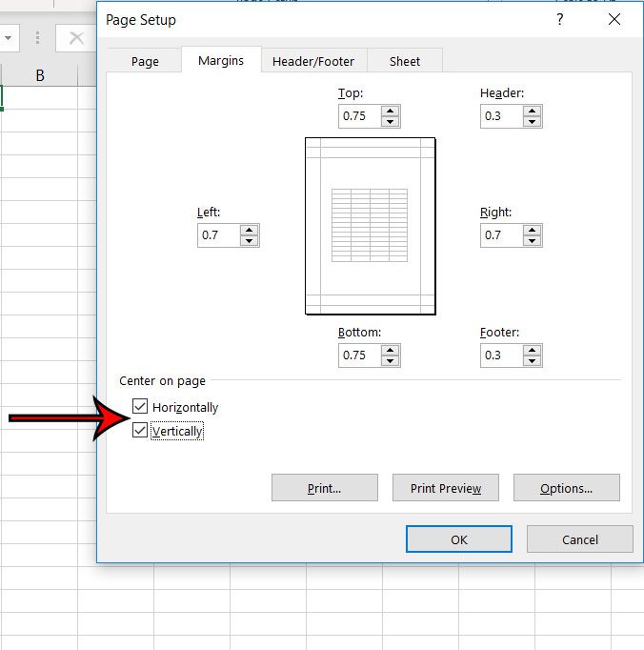Switch to the Page tab
This screenshot has width=644, height=650.
coord(145,61)
